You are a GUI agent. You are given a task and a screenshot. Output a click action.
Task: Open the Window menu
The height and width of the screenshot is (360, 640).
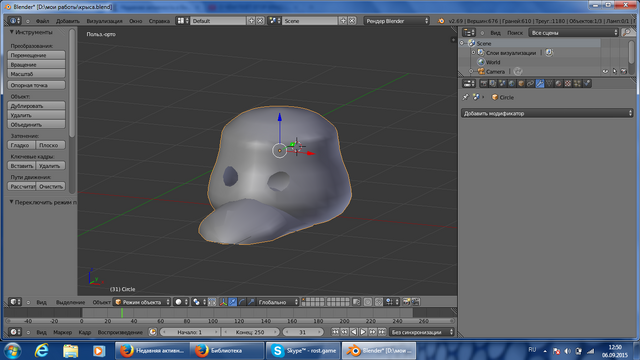pyautogui.click(x=136, y=20)
